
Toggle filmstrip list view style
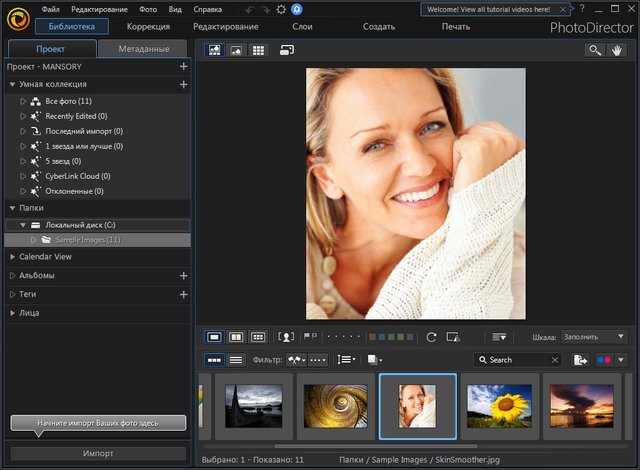pyautogui.click(x=236, y=360)
